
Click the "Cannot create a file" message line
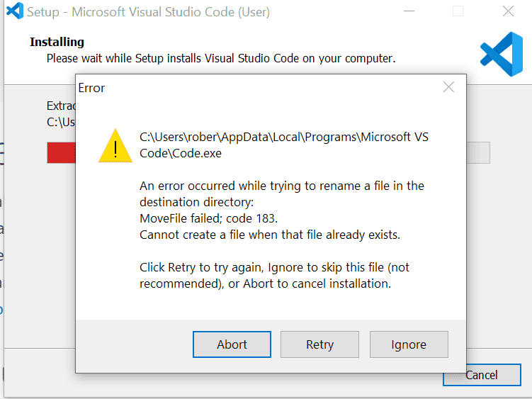point(270,235)
